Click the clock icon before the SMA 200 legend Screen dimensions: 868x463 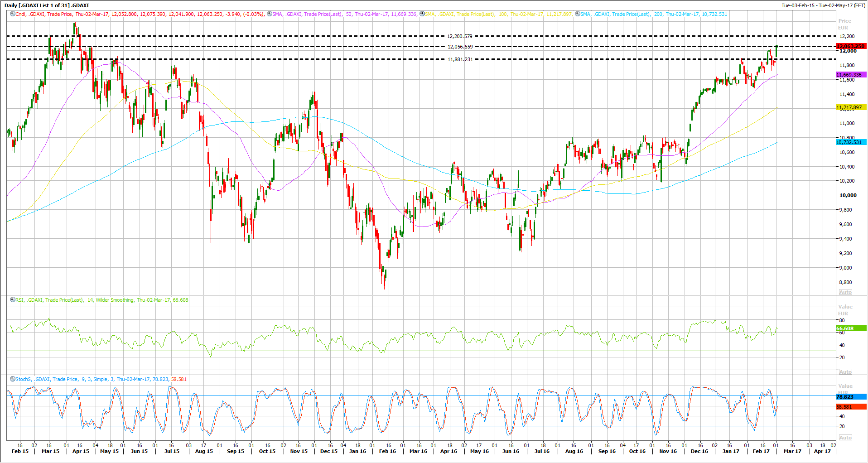[x=578, y=14]
